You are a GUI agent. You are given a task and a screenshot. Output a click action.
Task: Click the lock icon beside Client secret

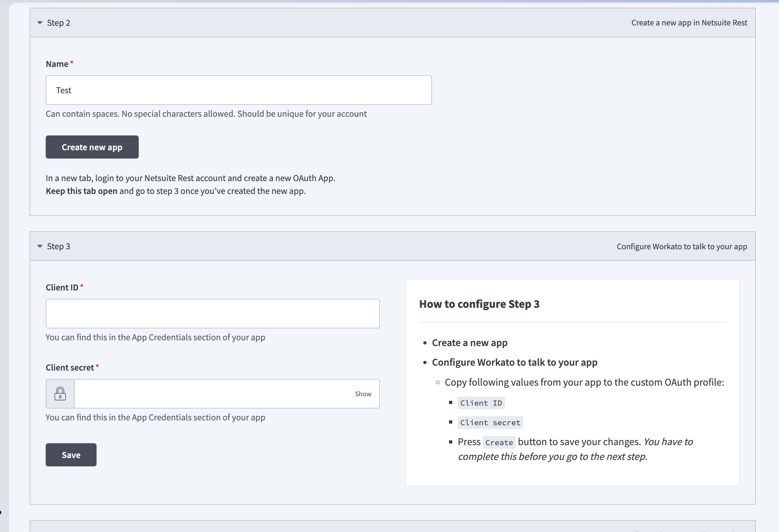click(x=60, y=394)
